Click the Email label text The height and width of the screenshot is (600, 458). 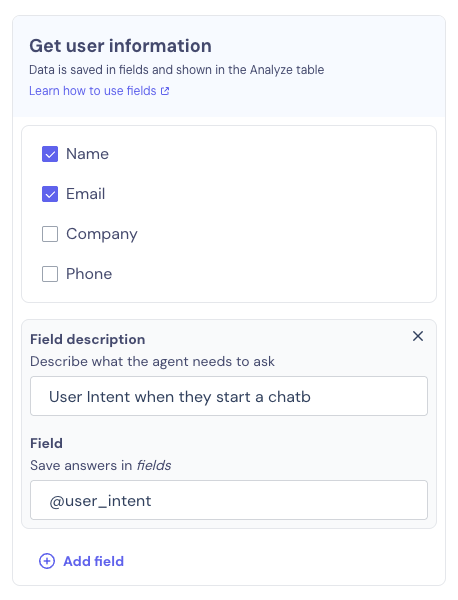[86, 194]
